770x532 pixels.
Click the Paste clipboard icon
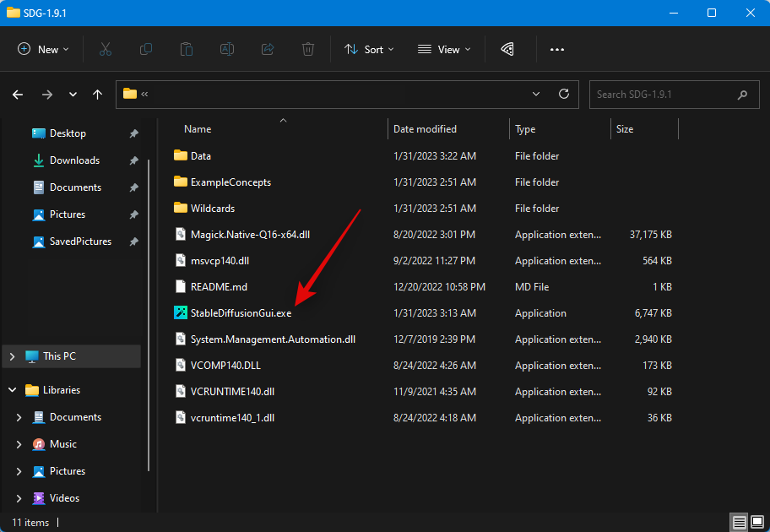pos(187,49)
